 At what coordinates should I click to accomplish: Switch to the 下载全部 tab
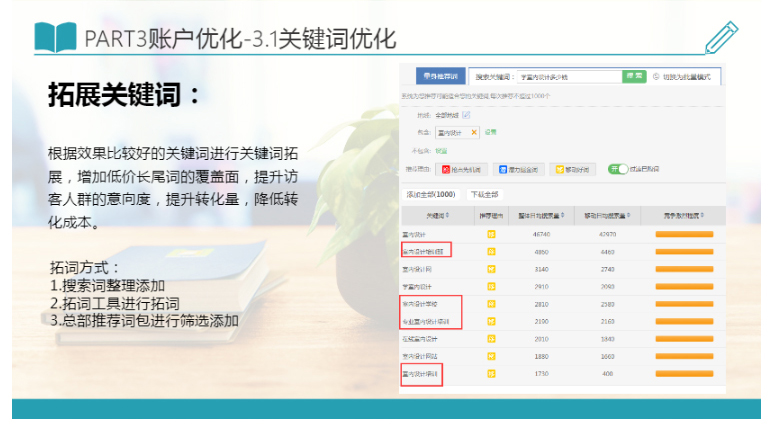coord(484,194)
